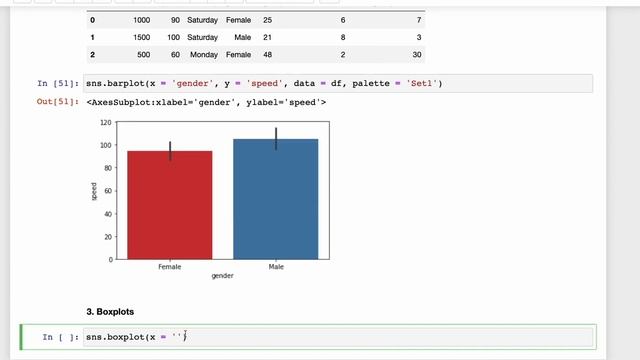Click the '100' y-axis tick label
This screenshot has height=360, width=640.
[106, 145]
